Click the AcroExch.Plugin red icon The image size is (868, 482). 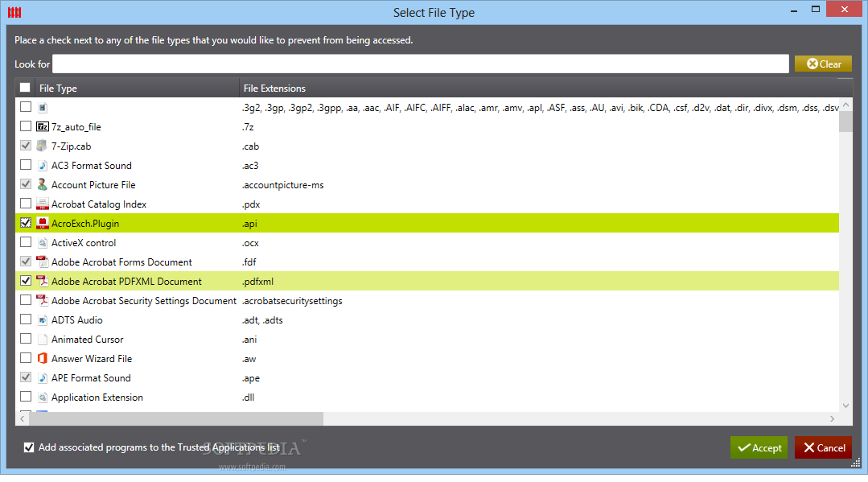point(43,223)
